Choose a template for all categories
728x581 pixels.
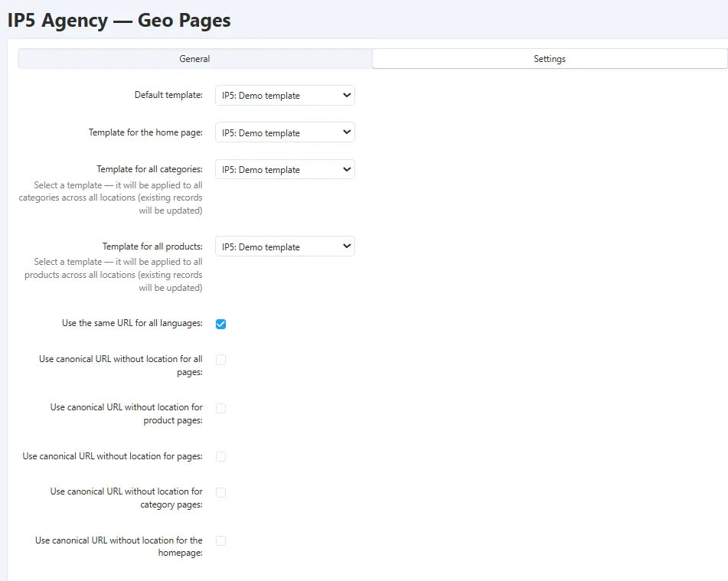[x=285, y=169]
